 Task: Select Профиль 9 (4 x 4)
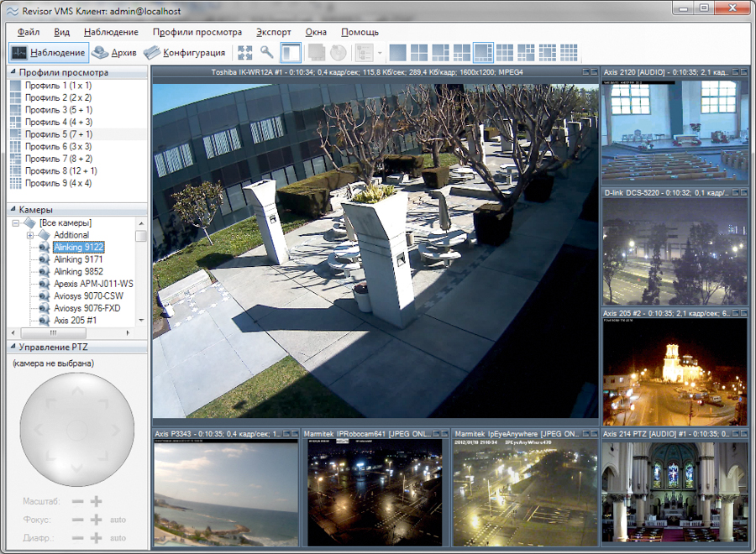58,183
